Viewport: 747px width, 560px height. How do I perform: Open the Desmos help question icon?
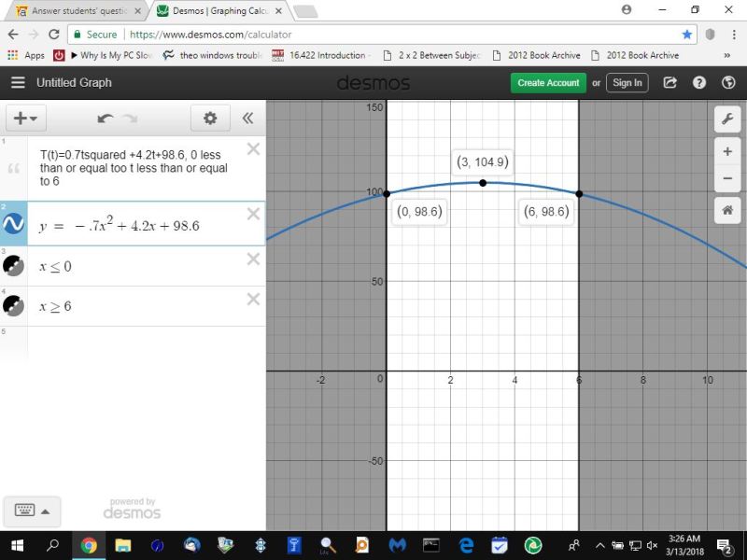pos(698,82)
